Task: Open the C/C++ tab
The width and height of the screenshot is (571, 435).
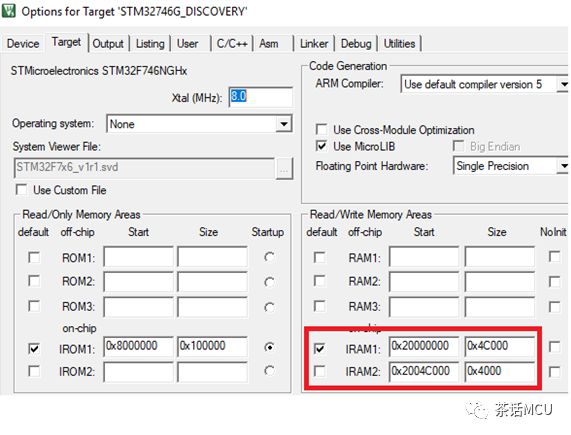Action: pyautogui.click(x=232, y=44)
